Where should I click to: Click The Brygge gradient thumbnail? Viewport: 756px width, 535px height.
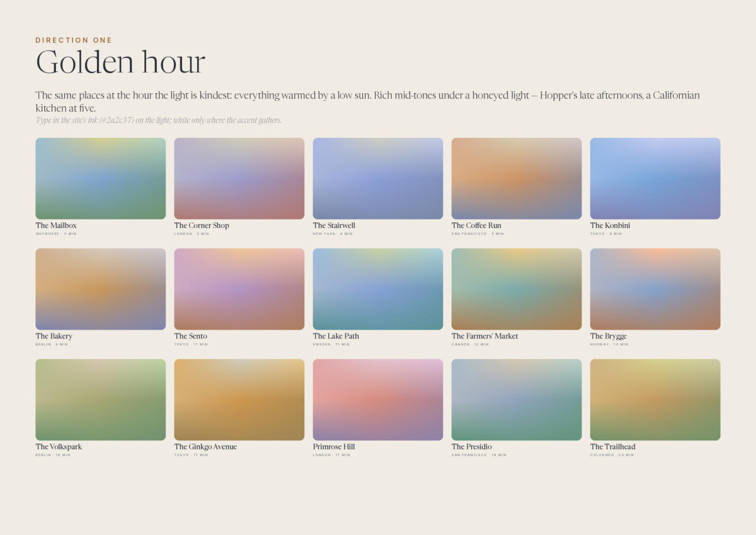coord(655,289)
